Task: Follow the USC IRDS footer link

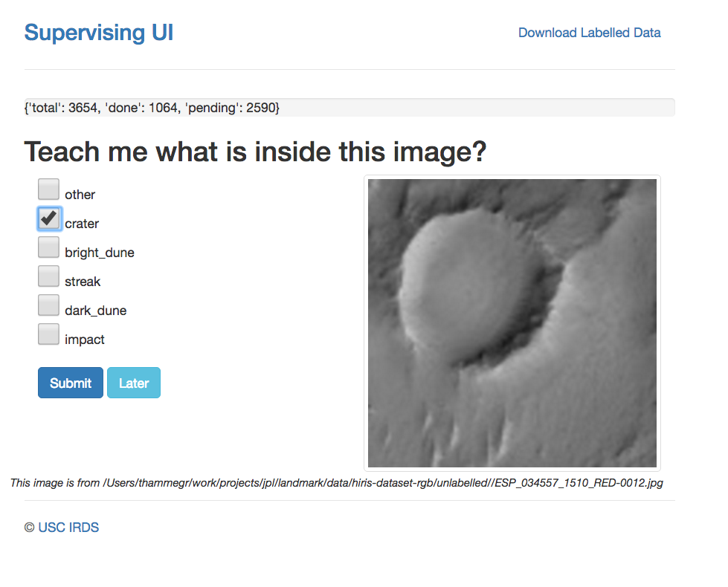Action: click(68, 528)
